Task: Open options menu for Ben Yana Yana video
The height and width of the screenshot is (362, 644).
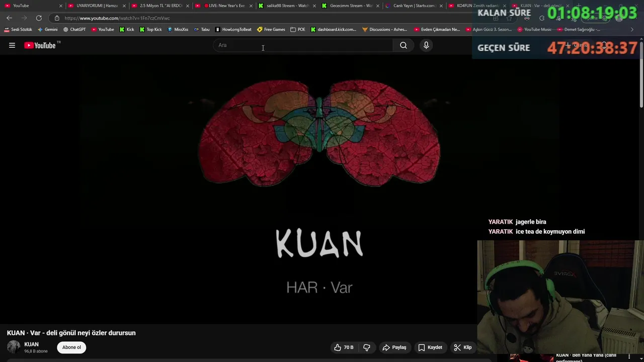Action: tap(629, 356)
